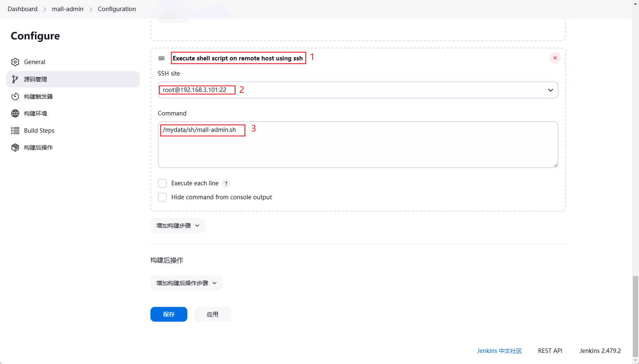This screenshot has height=364, width=639.
Task: Enable the Execute each line checkbox
Action: [163, 183]
